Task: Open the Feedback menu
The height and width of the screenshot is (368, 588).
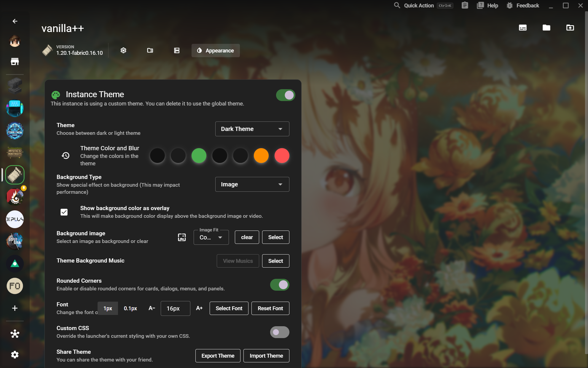Action: click(522, 5)
